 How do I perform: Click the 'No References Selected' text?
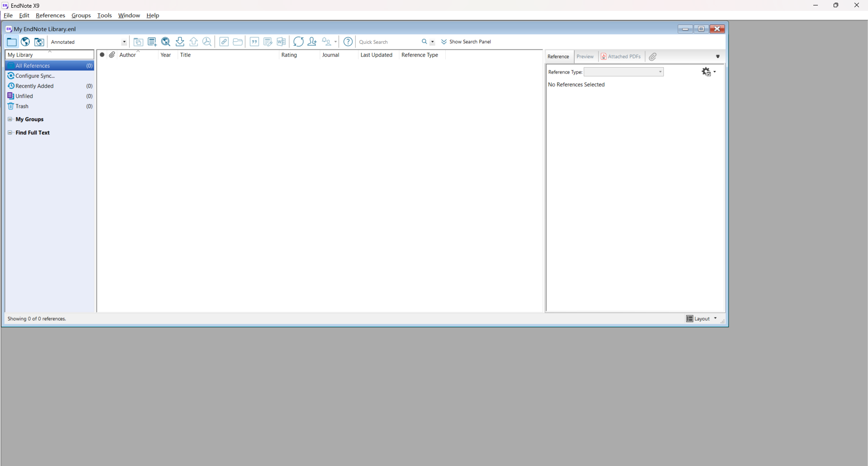(576, 85)
